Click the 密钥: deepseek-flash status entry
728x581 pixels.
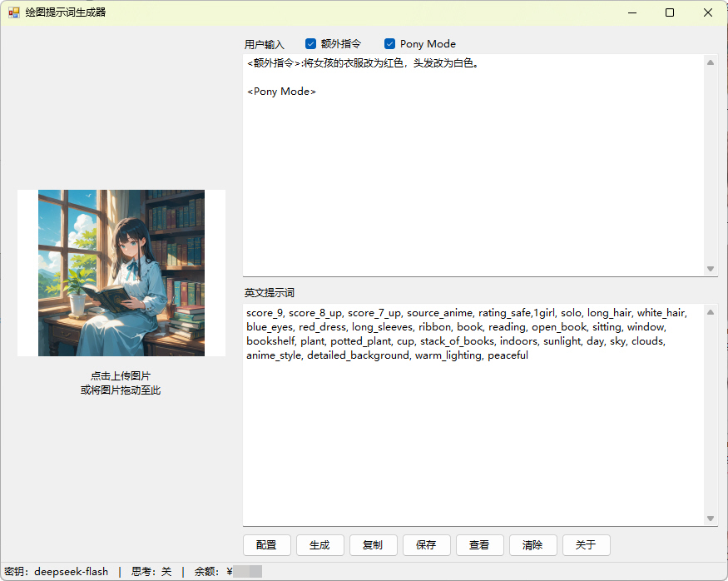tap(57, 571)
